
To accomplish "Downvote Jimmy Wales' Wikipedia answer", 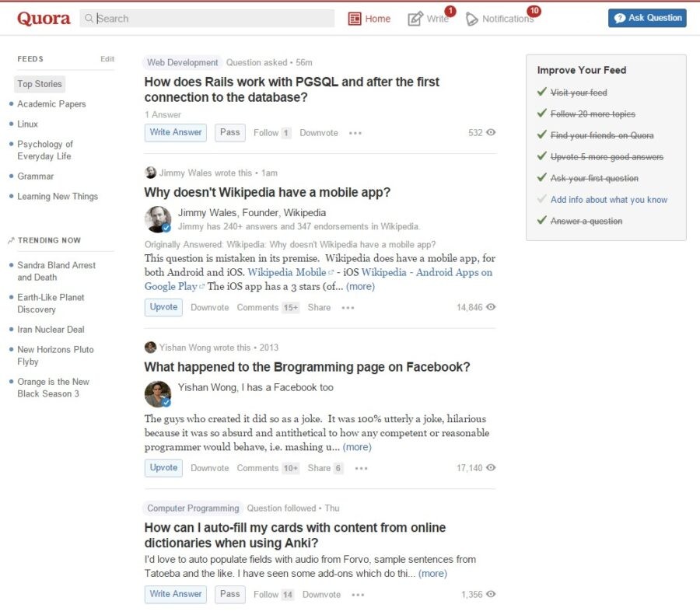I will (209, 308).
